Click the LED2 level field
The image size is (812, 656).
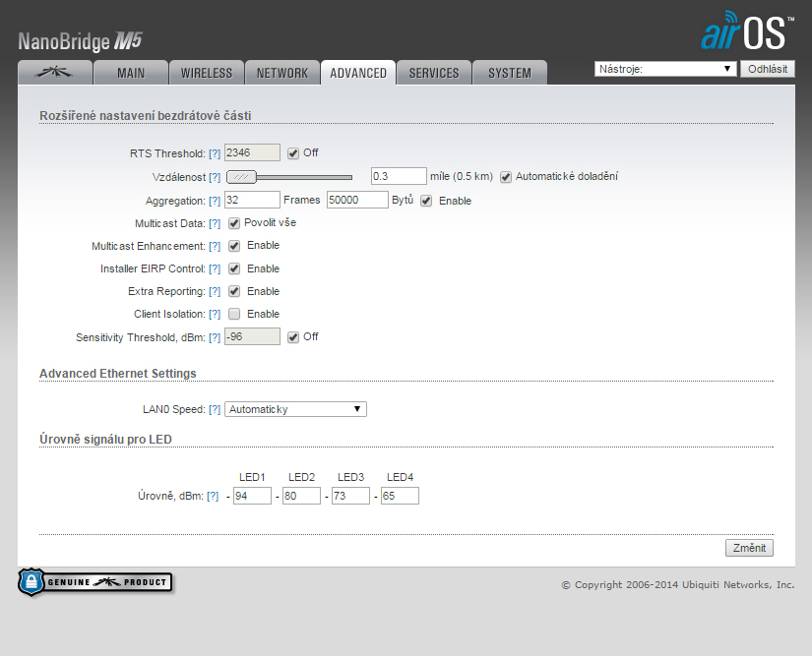(x=301, y=496)
